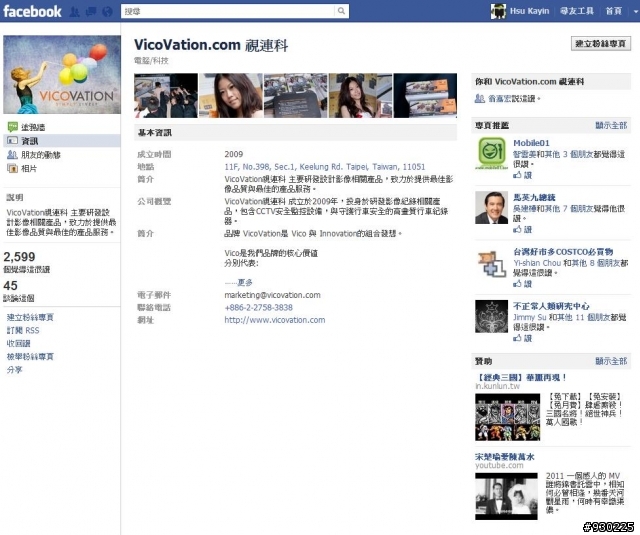Screen dimensions: 640x535
Task: Click 建立粉絲專頁 button at top right
Action: [600, 43]
